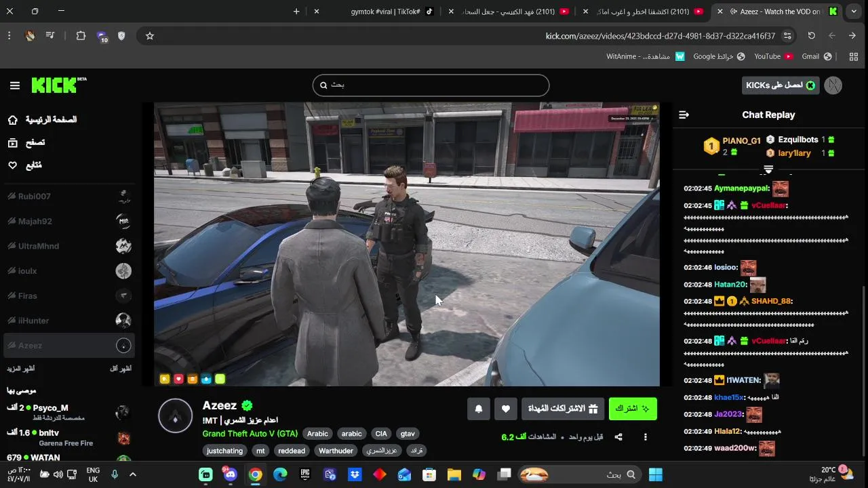Toggle the notification bell button
Image resolution: width=868 pixels, height=488 pixels.
tap(479, 409)
